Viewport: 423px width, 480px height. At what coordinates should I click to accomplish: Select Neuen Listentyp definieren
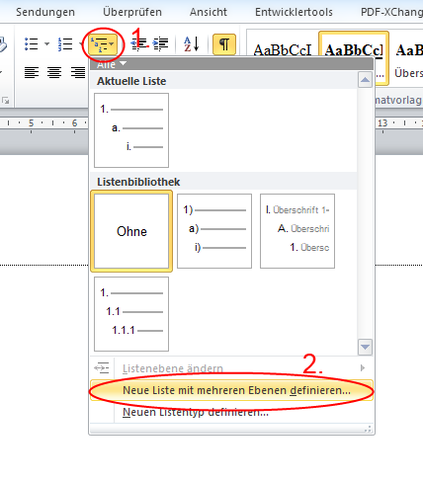pyautogui.click(x=195, y=412)
